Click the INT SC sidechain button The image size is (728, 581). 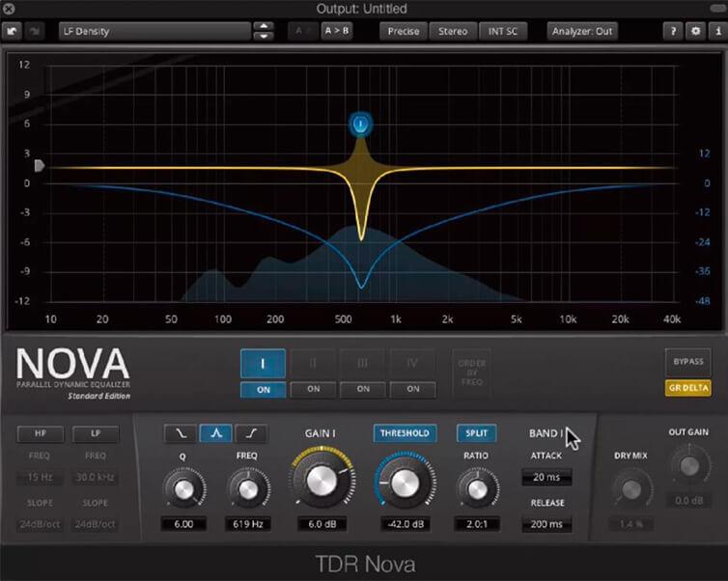coord(503,31)
